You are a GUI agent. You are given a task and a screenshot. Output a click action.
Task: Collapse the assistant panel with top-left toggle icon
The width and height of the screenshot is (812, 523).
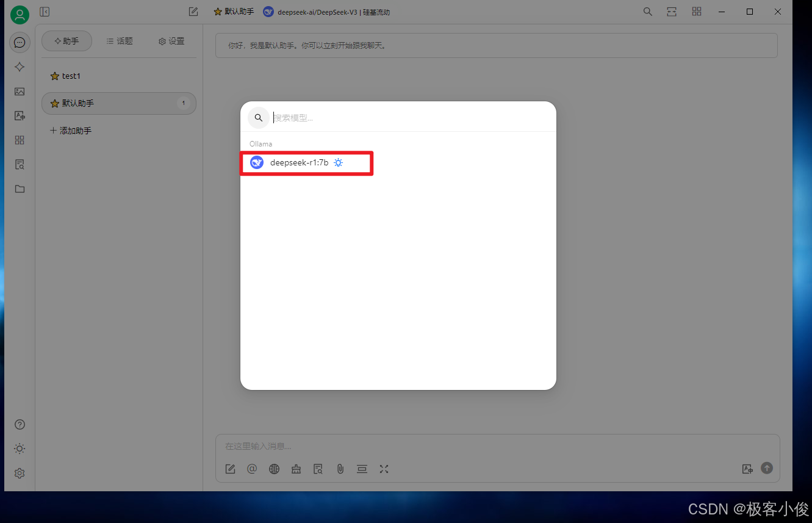tap(45, 12)
